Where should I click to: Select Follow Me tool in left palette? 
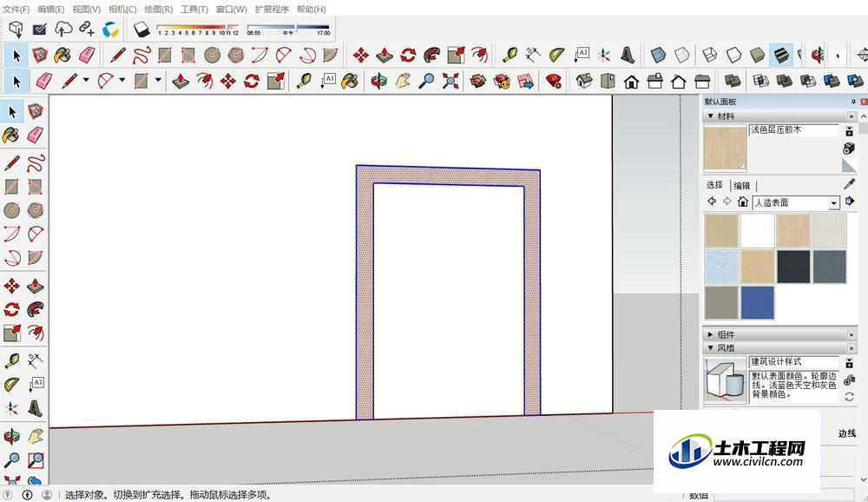[36, 309]
